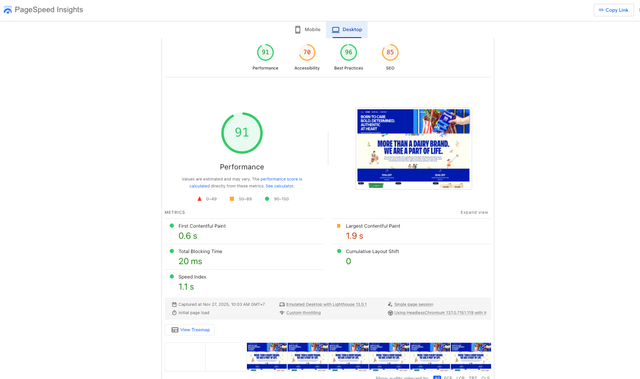Click the METRICS section heading

coord(175,213)
